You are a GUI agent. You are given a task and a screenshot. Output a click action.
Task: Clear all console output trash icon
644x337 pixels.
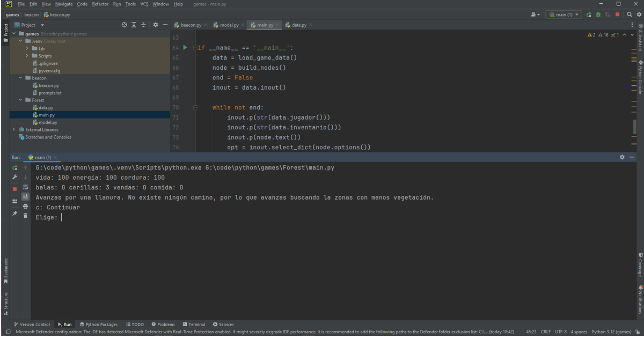pyautogui.click(x=25, y=216)
